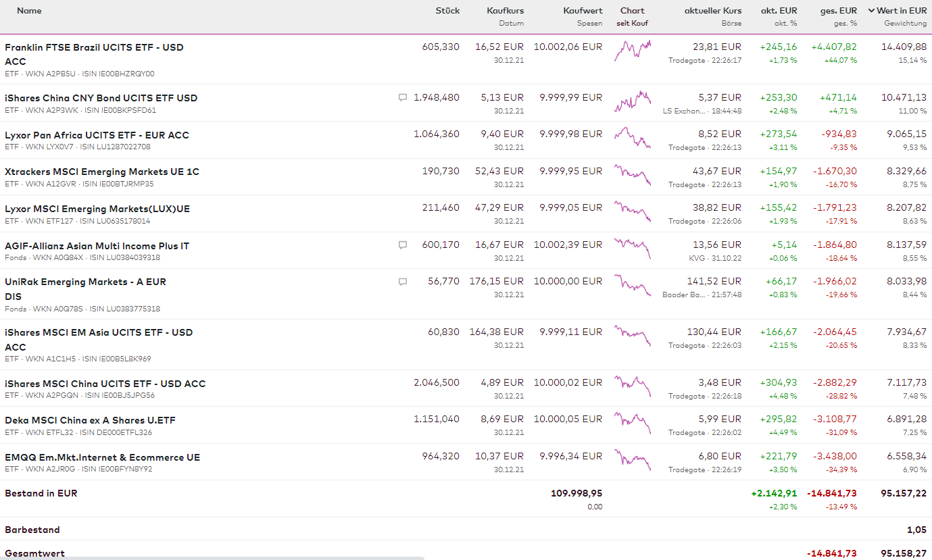This screenshot has width=932, height=560.
Task: Toggle the sort arrow beside Wert in EUR
Action: point(871,11)
